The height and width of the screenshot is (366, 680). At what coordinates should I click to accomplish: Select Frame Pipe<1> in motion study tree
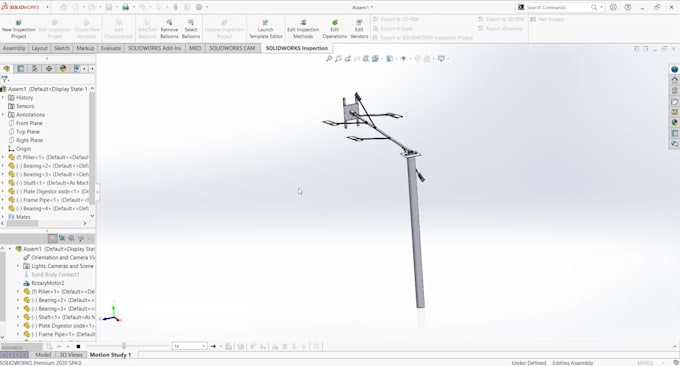click(x=59, y=334)
